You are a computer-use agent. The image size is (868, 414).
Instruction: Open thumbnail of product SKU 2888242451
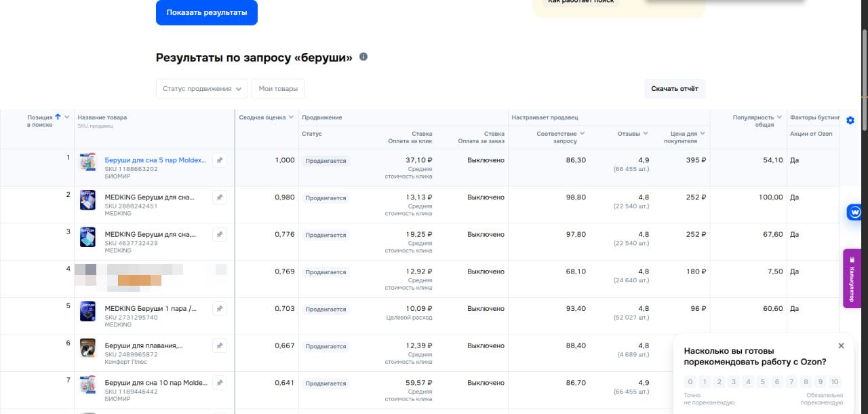coord(87,200)
